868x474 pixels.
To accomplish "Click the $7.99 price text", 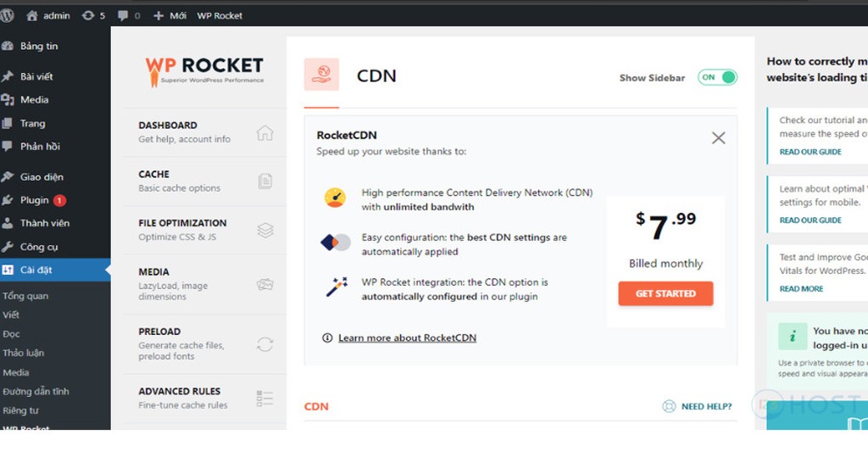I will [665, 226].
